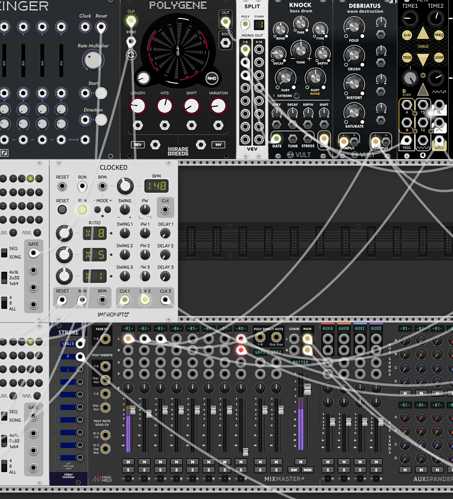This screenshot has height=499, width=453.
Task: Click MixMaster channel 01 left input jack
Action: click(x=128, y=339)
